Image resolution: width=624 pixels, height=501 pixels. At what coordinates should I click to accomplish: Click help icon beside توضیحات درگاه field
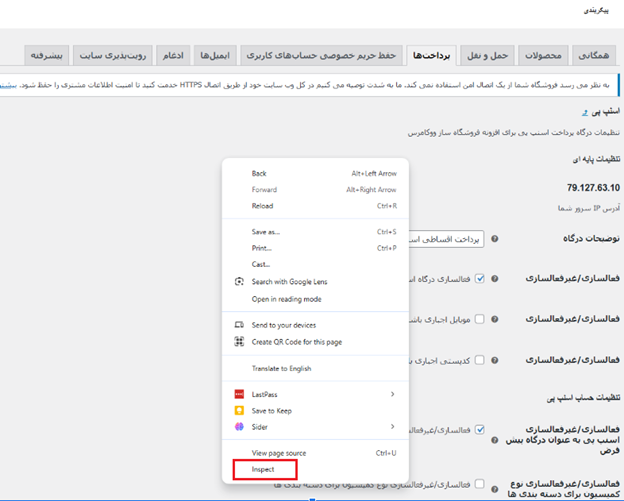(494, 239)
